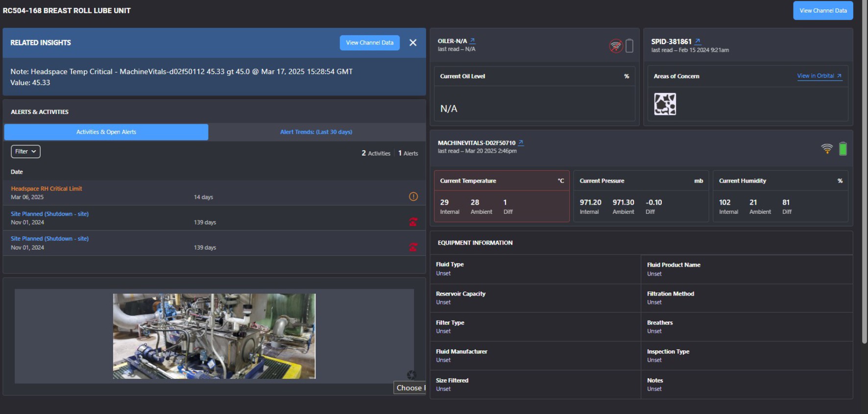
Task: Switch to Activities & Open Alerts tab
Action: point(106,132)
